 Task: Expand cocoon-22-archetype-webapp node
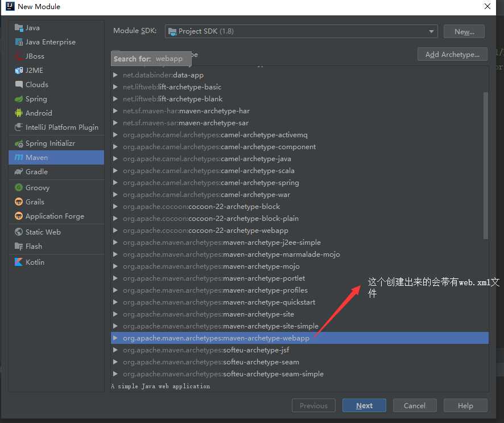tap(115, 231)
